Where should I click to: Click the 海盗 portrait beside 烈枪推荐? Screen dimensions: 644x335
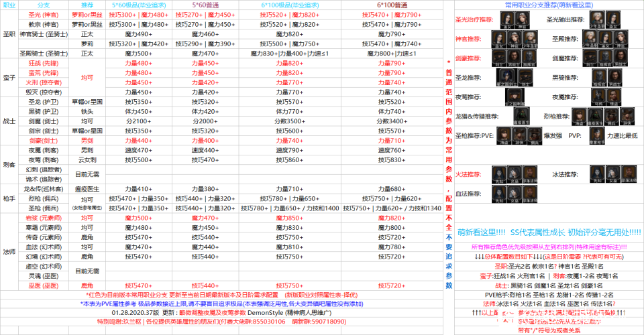point(579,117)
